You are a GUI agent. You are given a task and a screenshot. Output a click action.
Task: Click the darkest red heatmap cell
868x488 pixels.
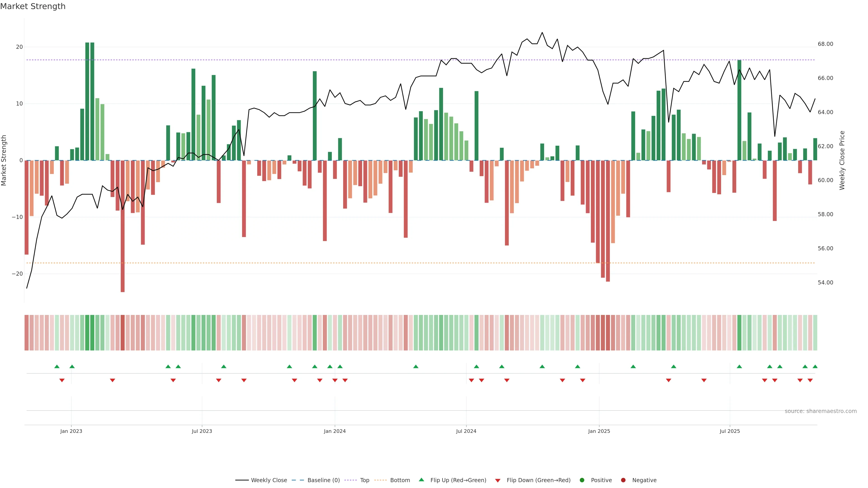point(123,332)
